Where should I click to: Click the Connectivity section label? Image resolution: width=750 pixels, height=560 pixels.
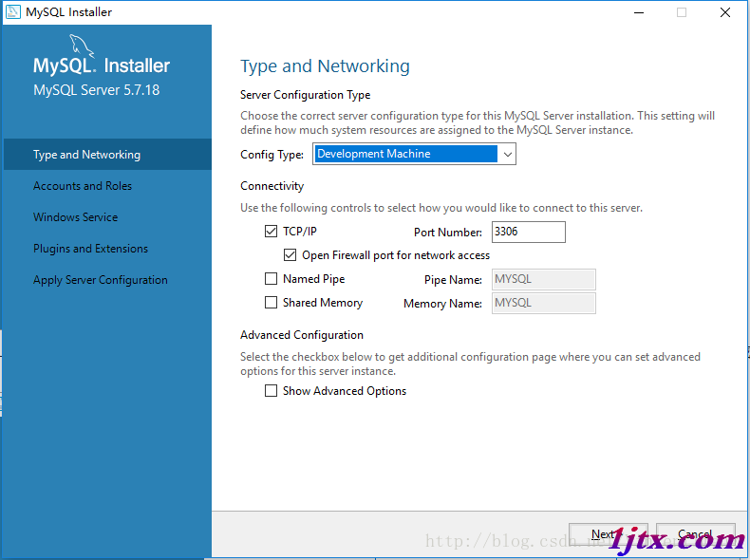272,186
